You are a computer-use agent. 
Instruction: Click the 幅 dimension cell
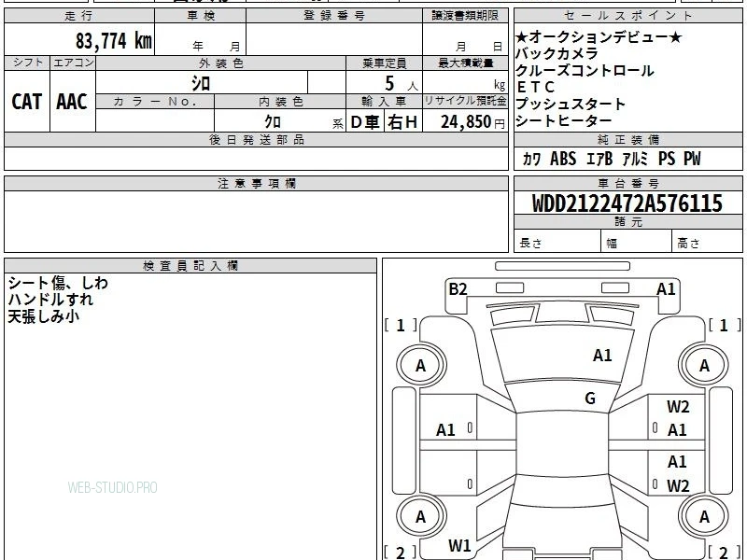tap(637, 242)
